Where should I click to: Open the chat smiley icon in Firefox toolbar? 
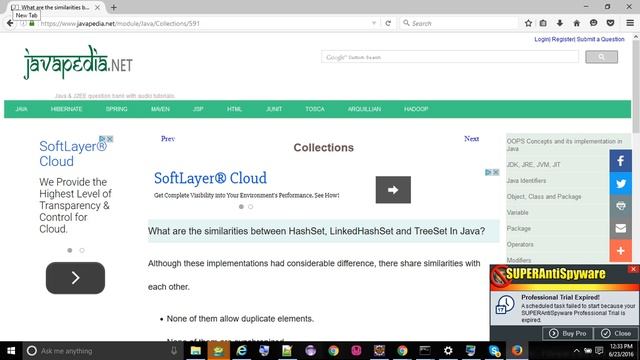pos(593,23)
